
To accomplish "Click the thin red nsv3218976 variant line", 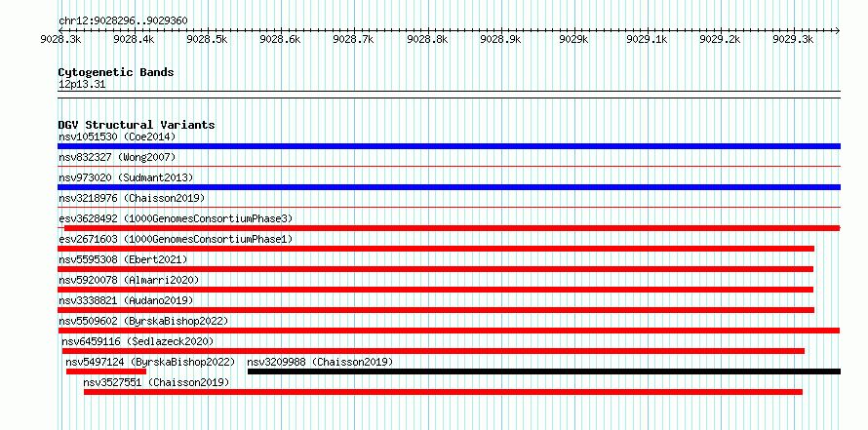I will pos(449,208).
